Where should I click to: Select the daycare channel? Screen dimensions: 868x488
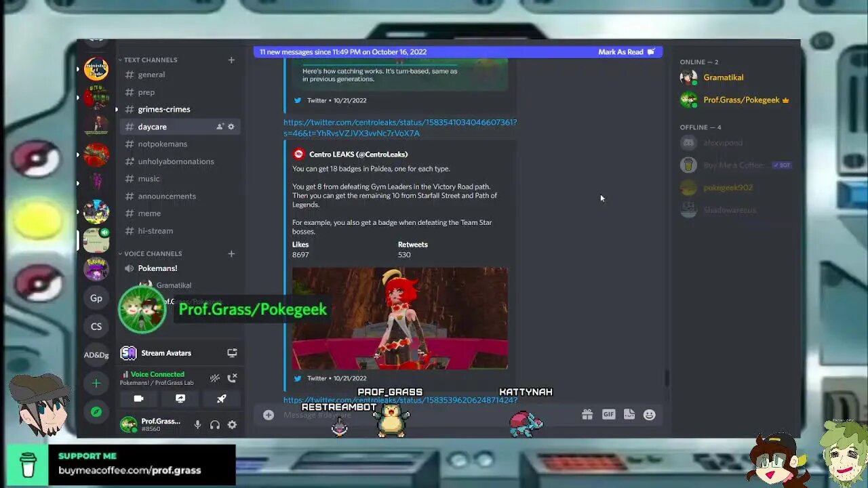(180, 127)
